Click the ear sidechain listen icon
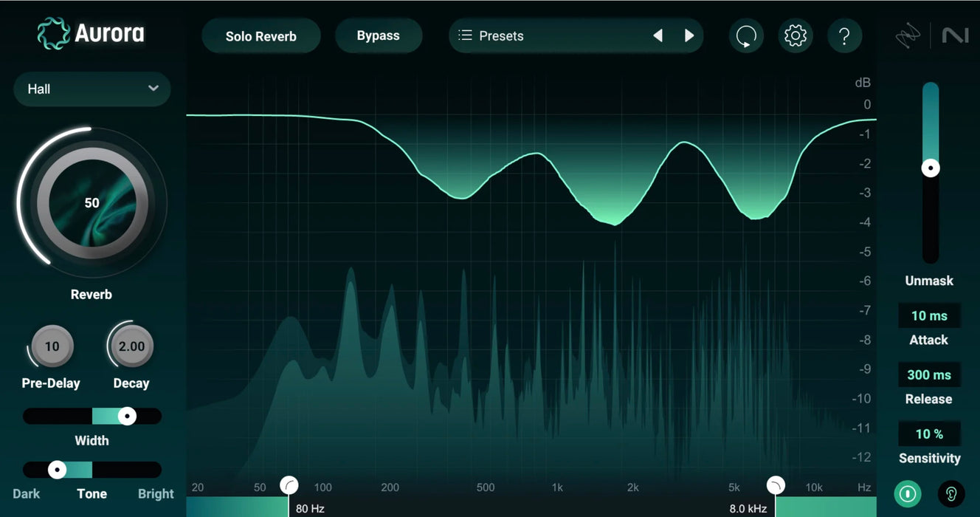This screenshot has height=517, width=980. pos(951,493)
